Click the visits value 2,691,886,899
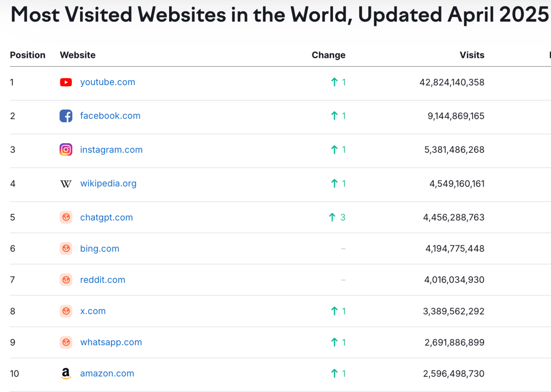This screenshot has height=392, width=551. point(455,342)
